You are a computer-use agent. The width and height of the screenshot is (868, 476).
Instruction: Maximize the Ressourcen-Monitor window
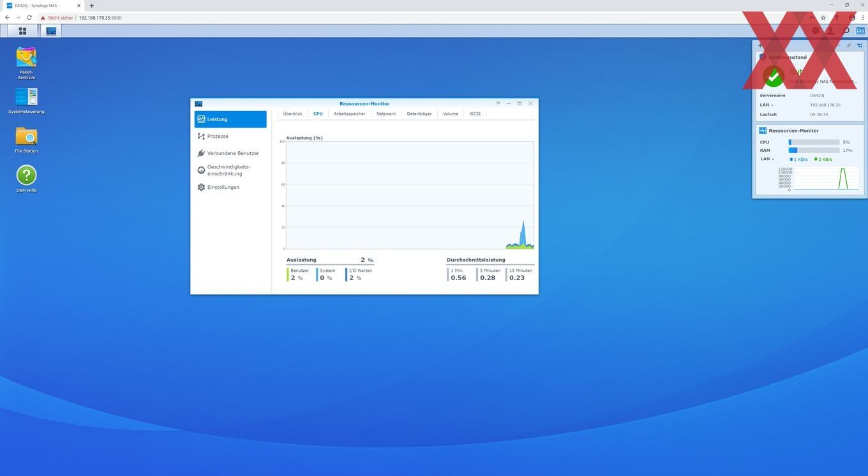click(x=520, y=103)
